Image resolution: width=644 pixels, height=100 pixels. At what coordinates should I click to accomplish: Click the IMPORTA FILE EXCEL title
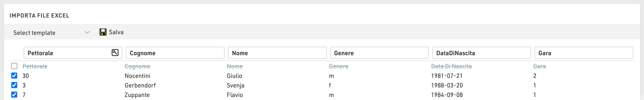click(x=39, y=16)
